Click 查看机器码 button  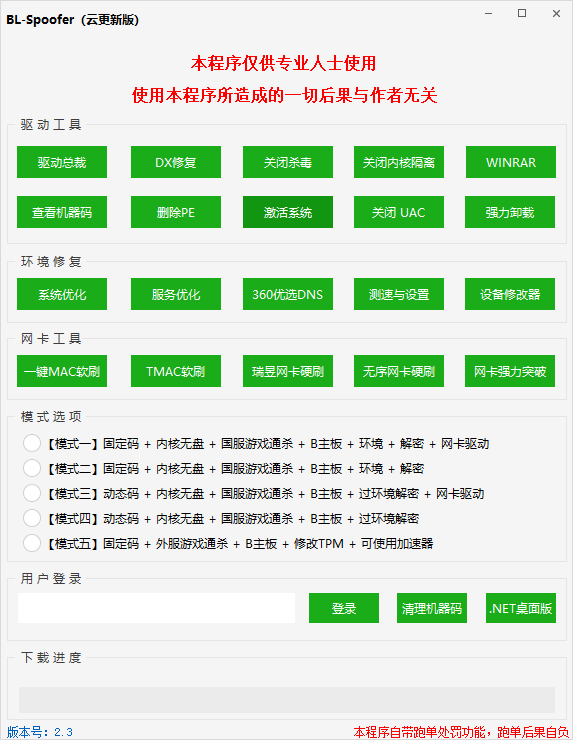click(x=62, y=212)
